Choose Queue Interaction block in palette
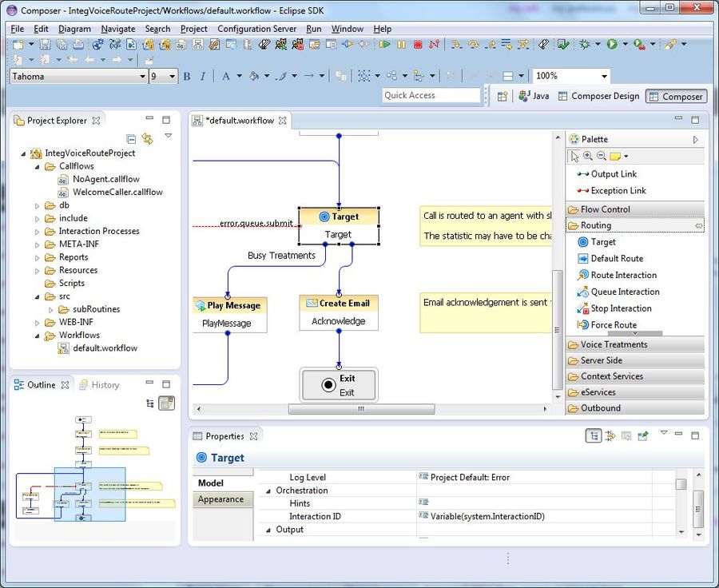The image size is (719, 588). point(618,292)
